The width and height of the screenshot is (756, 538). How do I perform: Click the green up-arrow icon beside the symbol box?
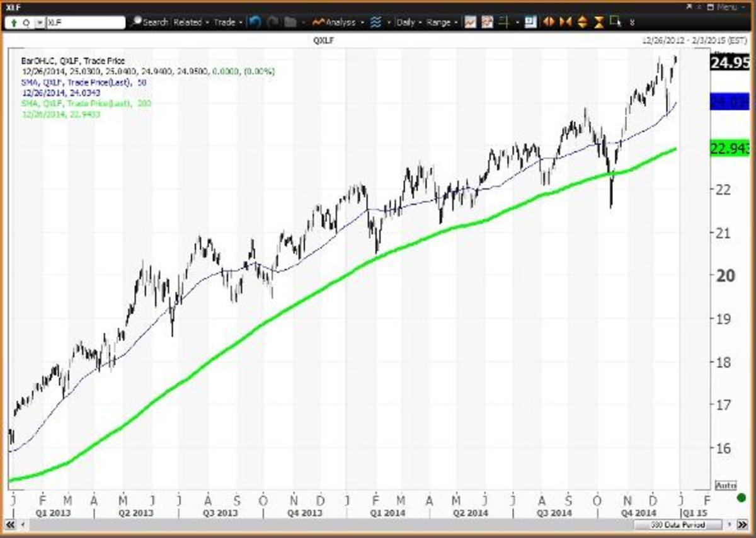pos(14,23)
